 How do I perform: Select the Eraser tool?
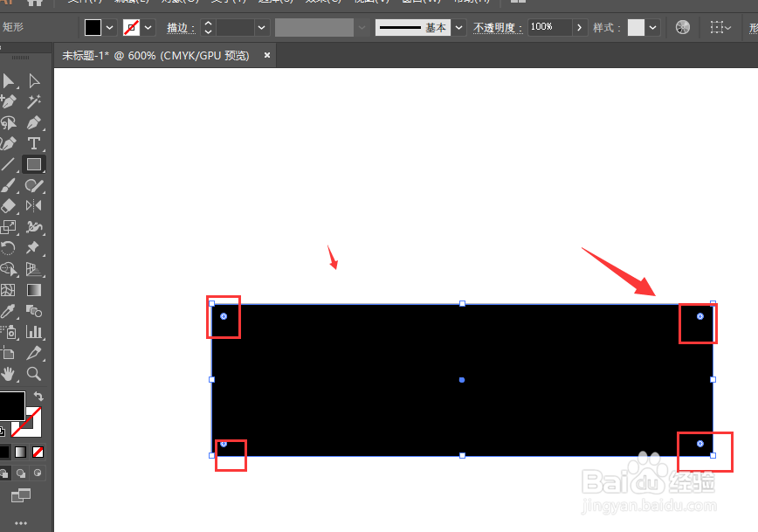tap(8, 206)
